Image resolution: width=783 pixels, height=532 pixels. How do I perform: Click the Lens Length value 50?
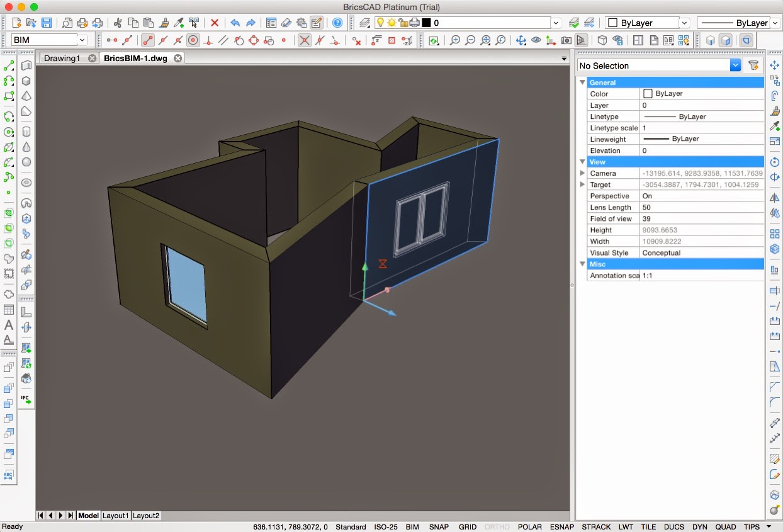702,207
